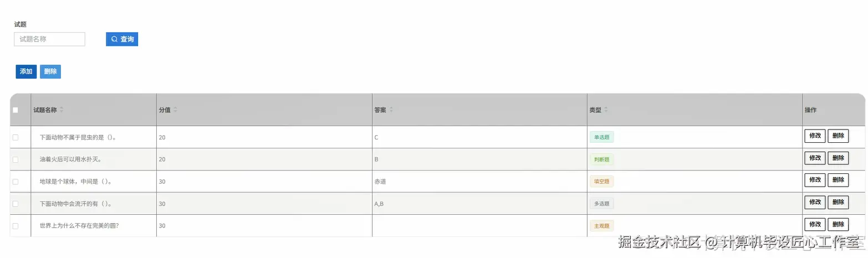This screenshot has height=258, width=868.
Task: Sort the 类型 column via its icon
Action: [x=606, y=110]
